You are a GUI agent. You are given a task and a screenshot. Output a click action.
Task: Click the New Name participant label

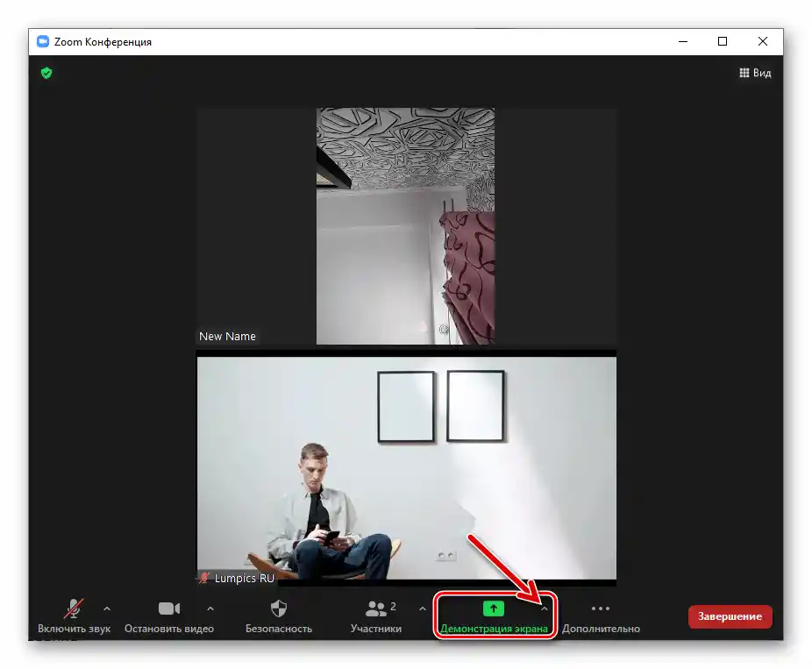[227, 336]
